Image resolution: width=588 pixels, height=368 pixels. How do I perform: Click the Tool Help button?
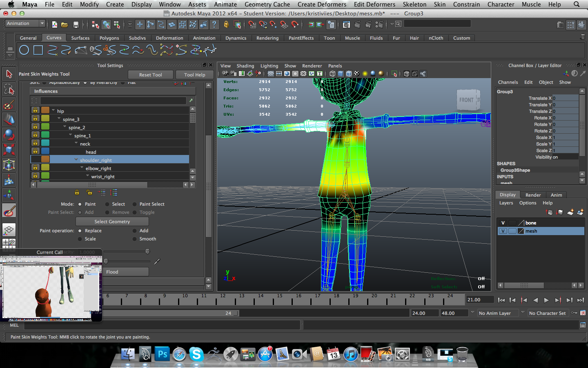(x=194, y=75)
